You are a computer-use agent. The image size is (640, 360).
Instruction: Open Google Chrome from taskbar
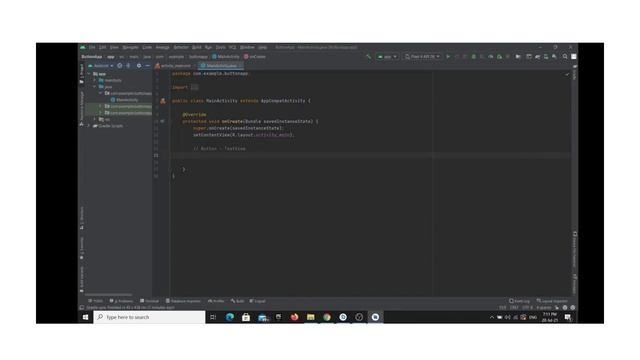pyautogui.click(x=327, y=317)
